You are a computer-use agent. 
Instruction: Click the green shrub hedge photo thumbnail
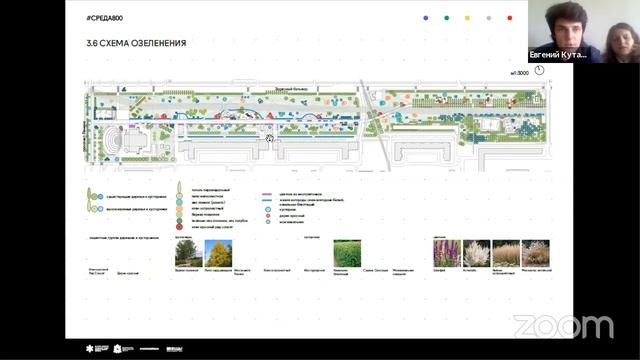pyautogui.click(x=347, y=253)
